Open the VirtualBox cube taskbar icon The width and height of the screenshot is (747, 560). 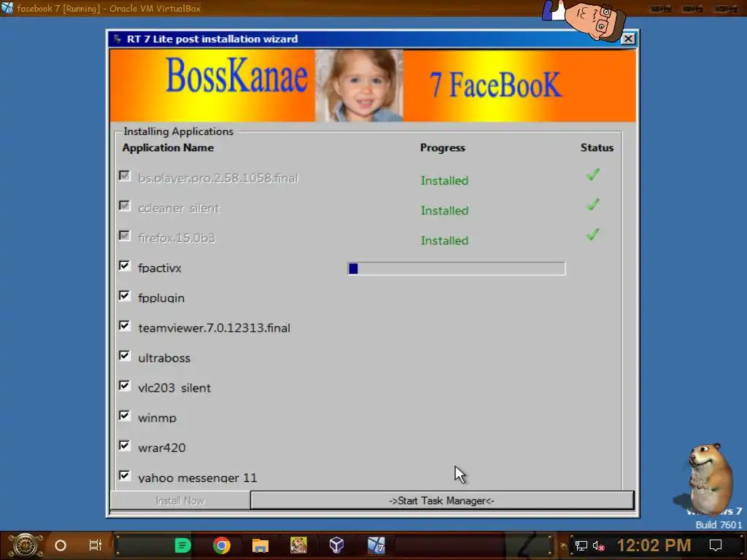337,545
